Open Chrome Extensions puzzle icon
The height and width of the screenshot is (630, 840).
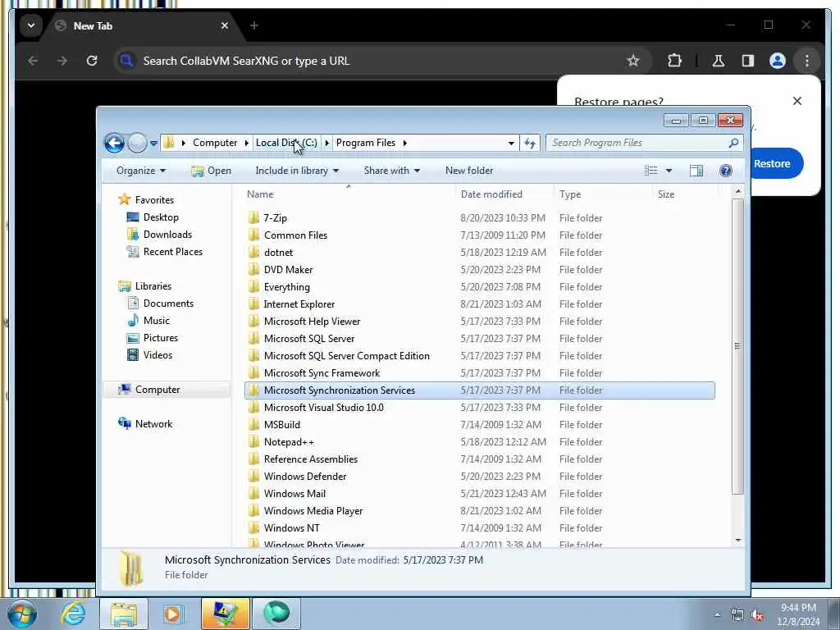674,61
